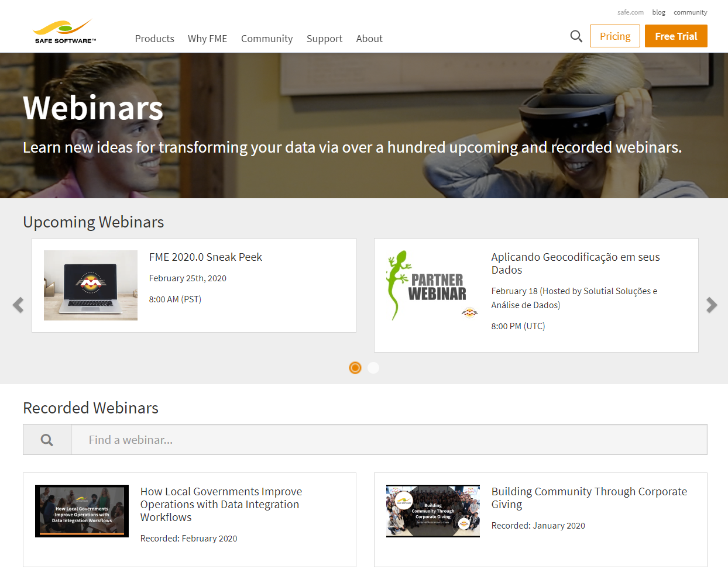This screenshot has width=728, height=583.
Task: Click the FME laptop thumbnail
Action: tap(91, 285)
